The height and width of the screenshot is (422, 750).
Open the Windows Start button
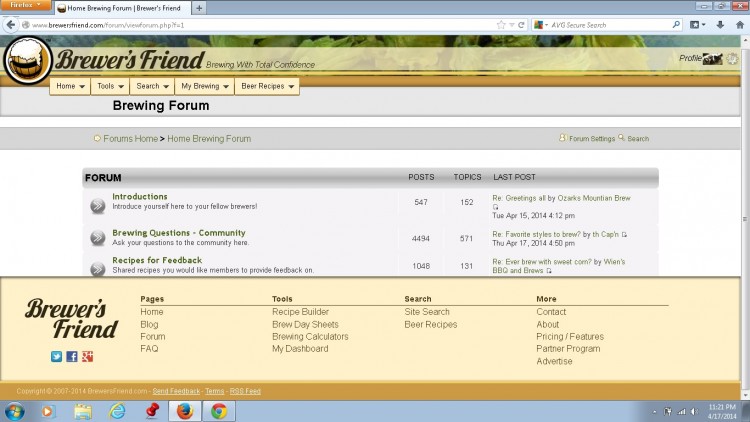pyautogui.click(x=14, y=411)
